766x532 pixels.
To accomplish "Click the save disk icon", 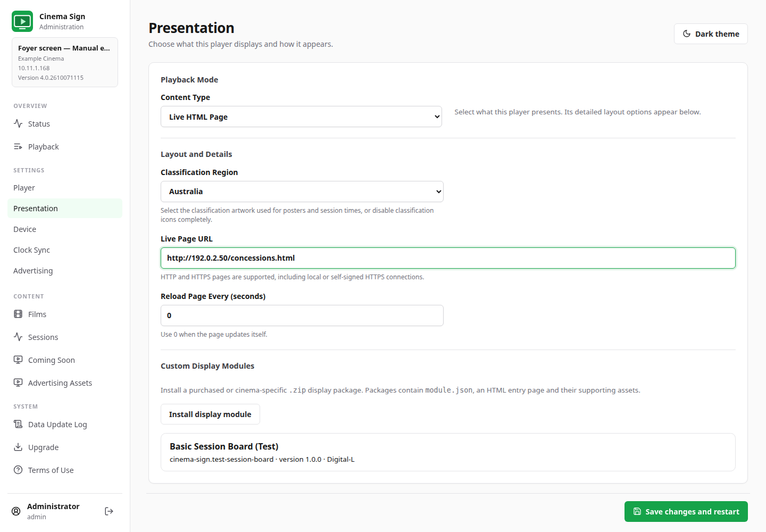I will [x=637, y=511].
